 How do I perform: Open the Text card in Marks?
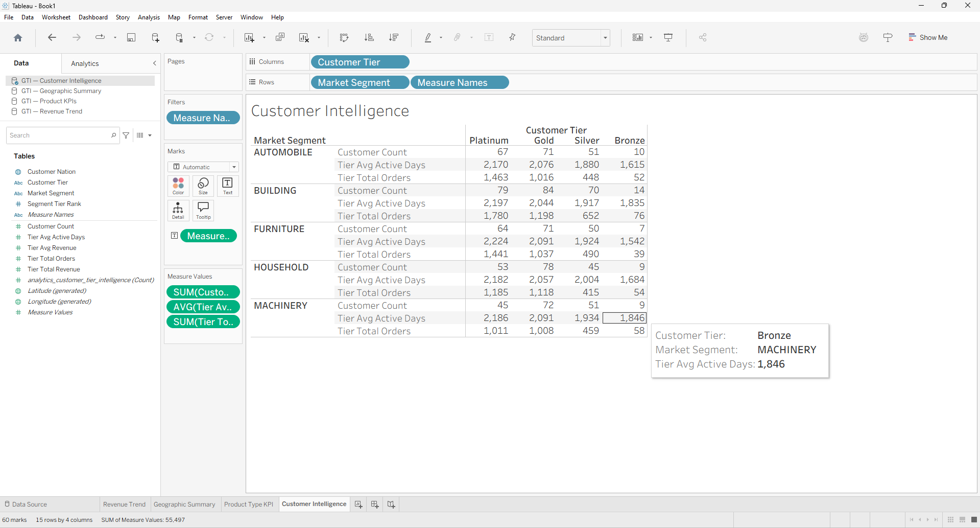coord(228,186)
